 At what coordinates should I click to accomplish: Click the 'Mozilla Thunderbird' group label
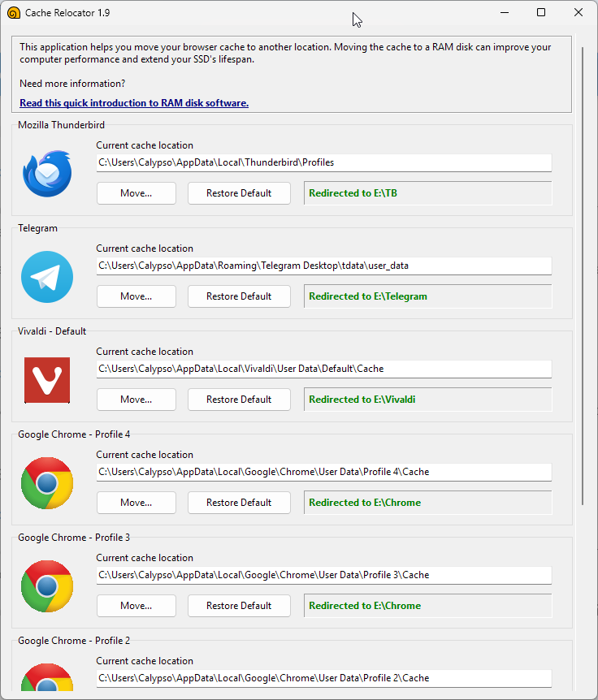pos(61,125)
